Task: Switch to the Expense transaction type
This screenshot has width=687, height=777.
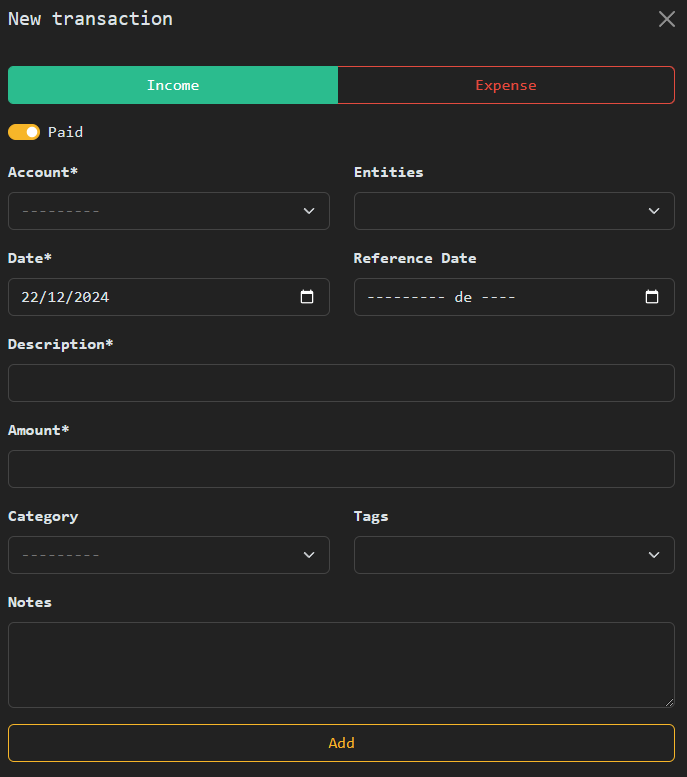Action: click(x=506, y=85)
